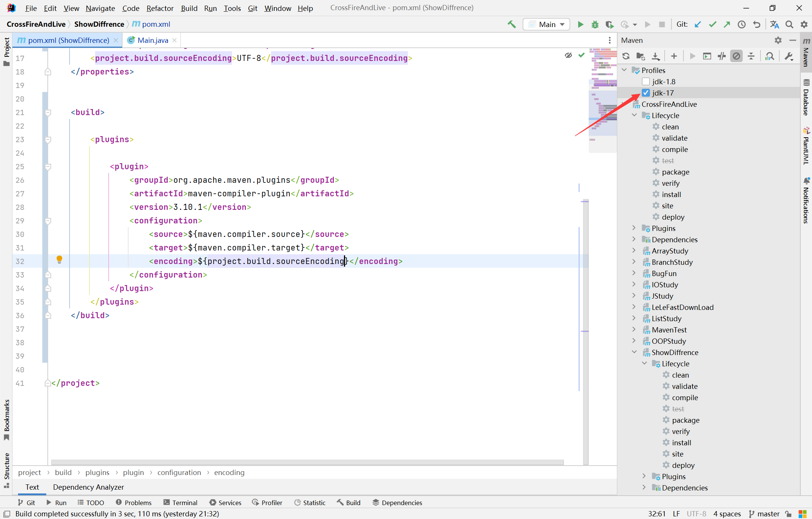Viewport: 812px width, 519px height.
Task: Reload all Maven projects icon
Action: coord(626,56)
